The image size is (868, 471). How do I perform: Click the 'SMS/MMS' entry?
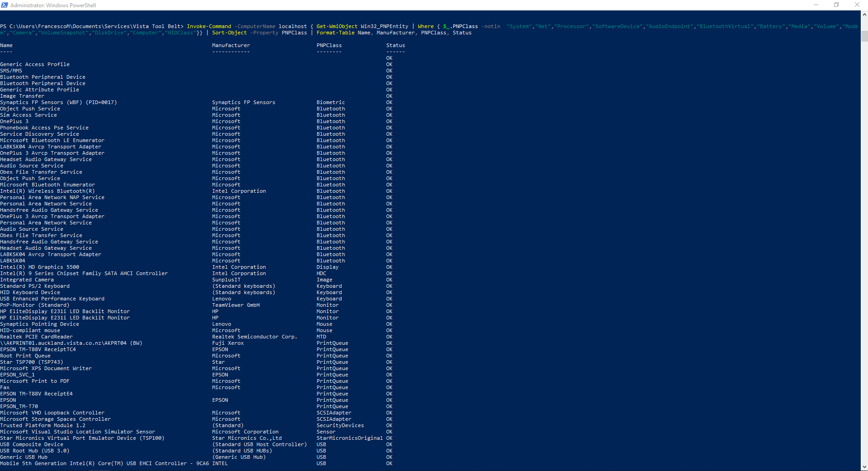click(x=11, y=71)
